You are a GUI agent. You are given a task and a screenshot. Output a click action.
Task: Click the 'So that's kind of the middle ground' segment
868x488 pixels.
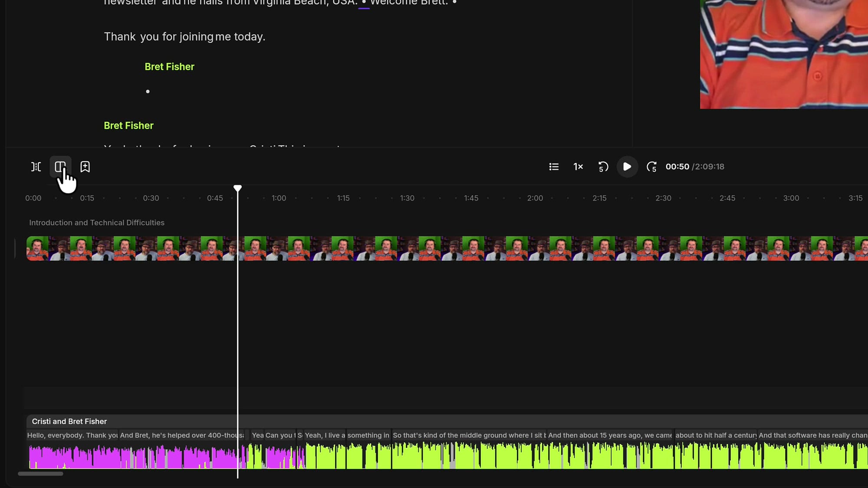(469, 435)
